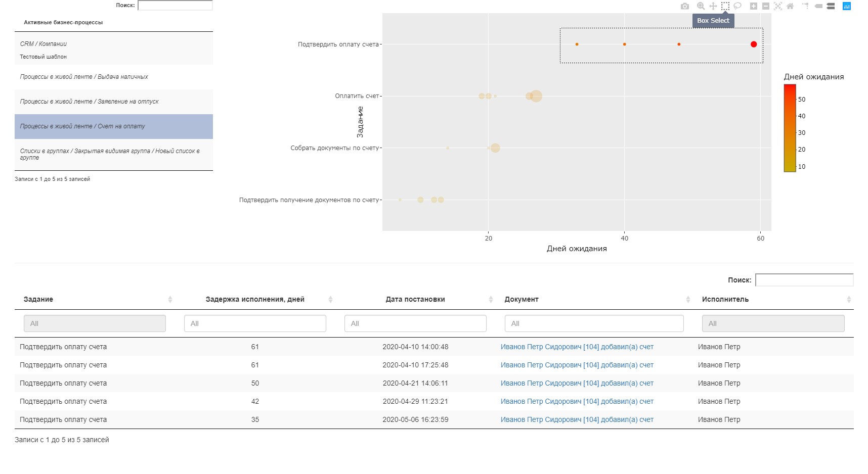Open the Исполнитель All filter dropdown

tap(773, 323)
